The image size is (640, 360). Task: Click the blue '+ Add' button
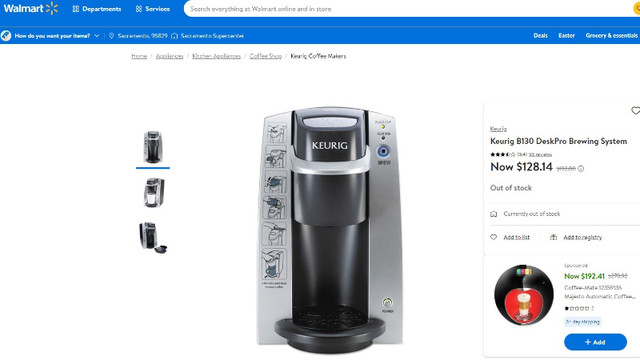595,342
